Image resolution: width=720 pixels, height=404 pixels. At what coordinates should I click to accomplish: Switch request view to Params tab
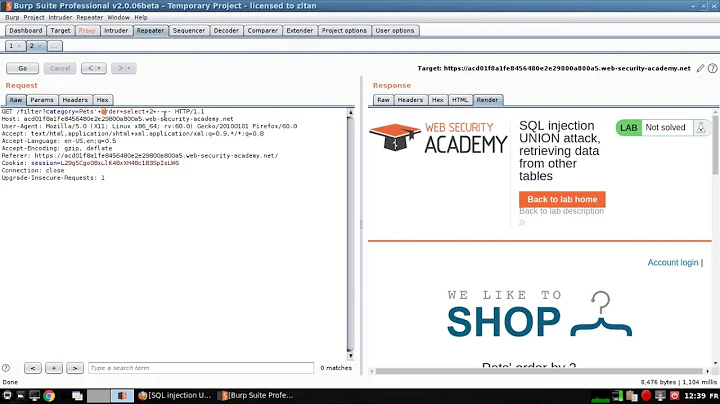(x=42, y=100)
